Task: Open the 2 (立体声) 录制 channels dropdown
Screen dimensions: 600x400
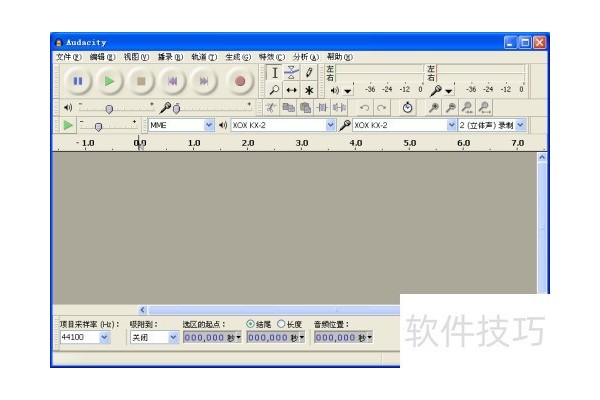Action: (x=520, y=125)
